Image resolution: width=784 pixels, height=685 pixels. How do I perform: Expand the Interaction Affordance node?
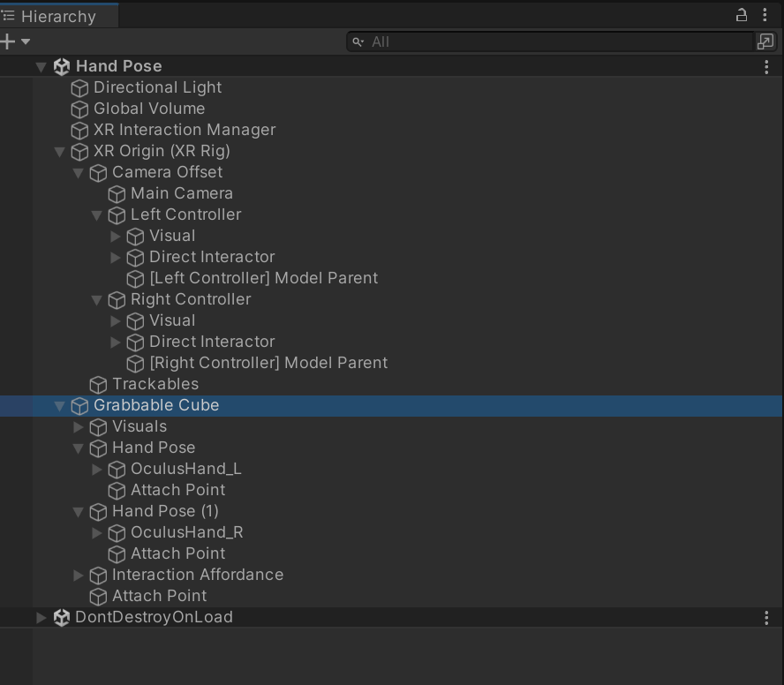coord(78,576)
